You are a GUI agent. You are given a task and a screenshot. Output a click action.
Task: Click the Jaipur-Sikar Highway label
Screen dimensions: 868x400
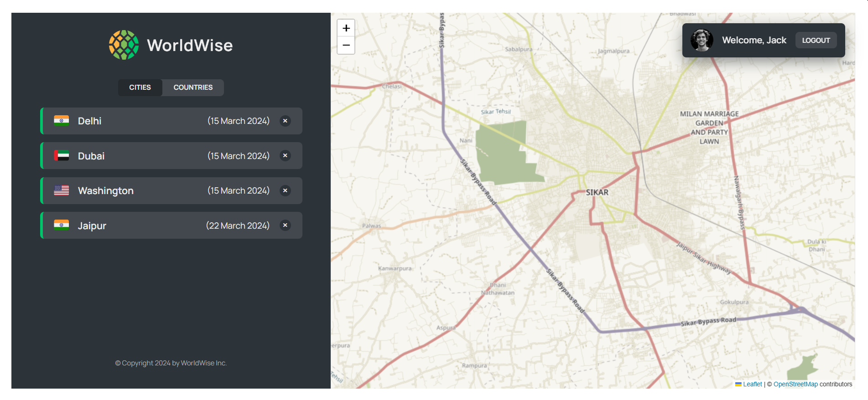click(704, 258)
